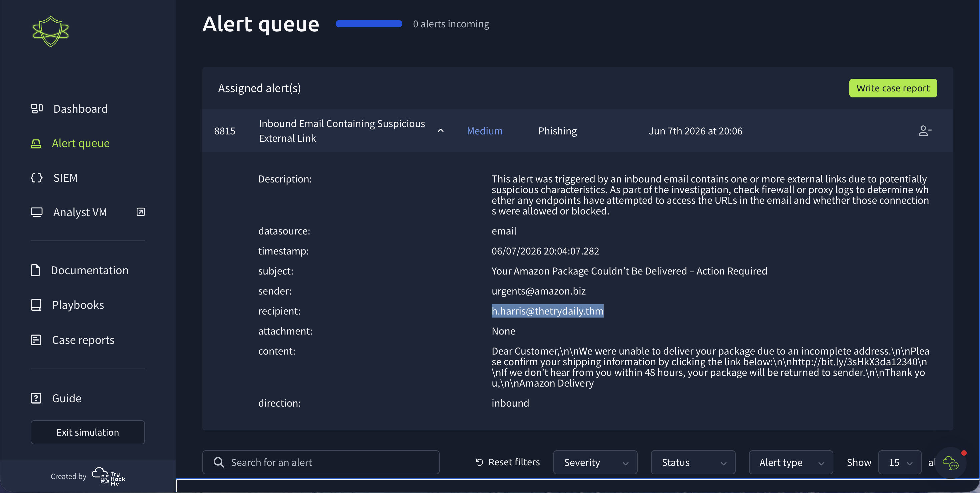Click the attachment value None

(x=503, y=331)
